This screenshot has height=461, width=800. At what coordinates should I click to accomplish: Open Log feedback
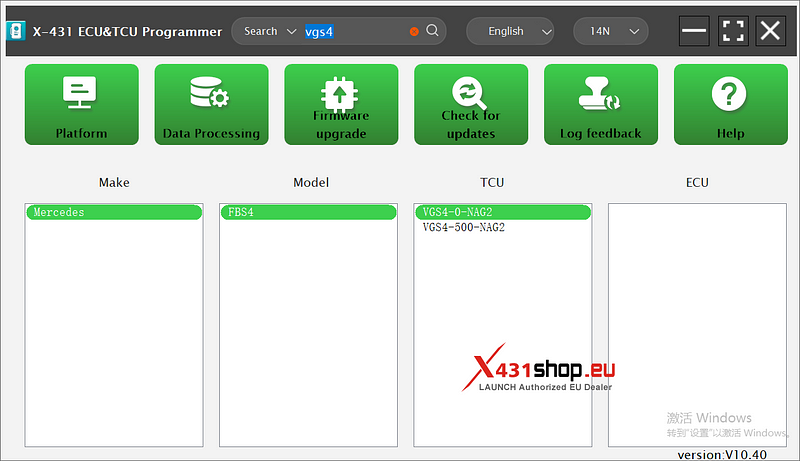[601, 105]
